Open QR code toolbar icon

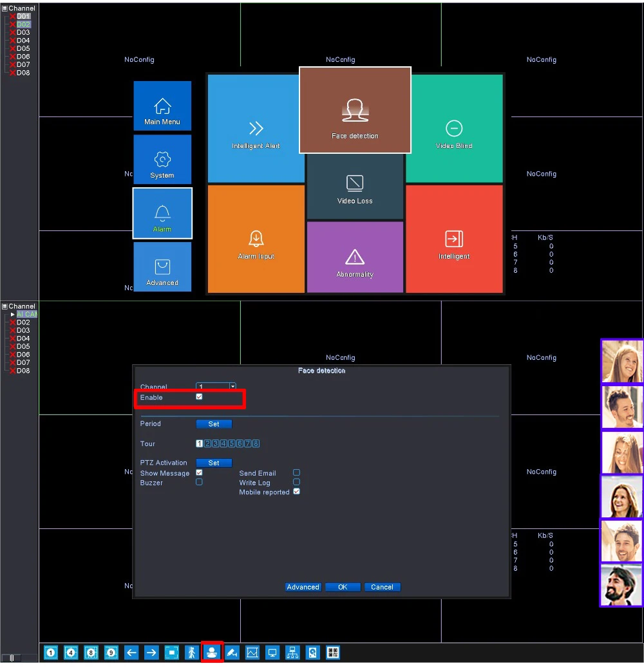(x=333, y=653)
